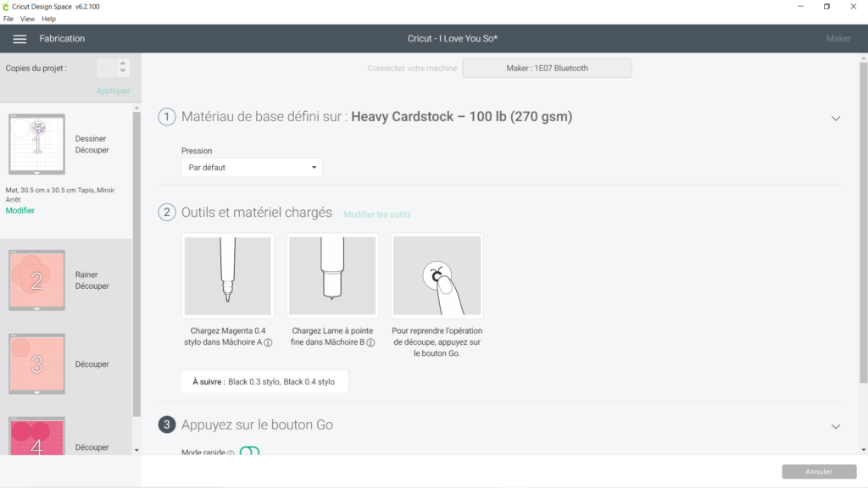Click the step 1 number circle
Viewport: 868px width, 488px height.
167,117
